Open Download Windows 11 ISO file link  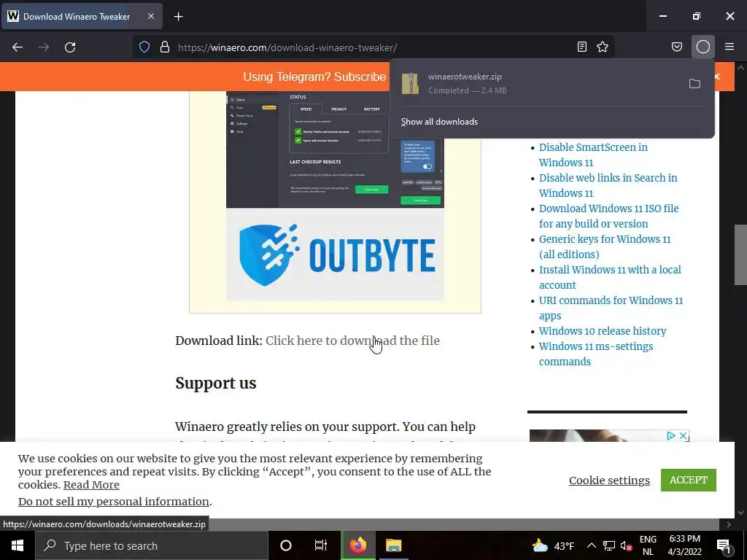(609, 216)
